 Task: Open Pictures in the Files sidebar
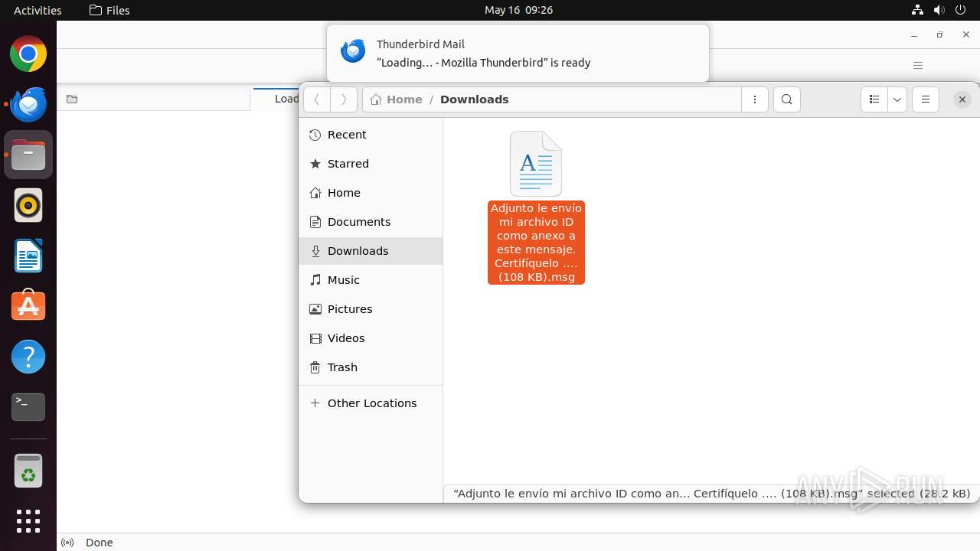click(371, 309)
